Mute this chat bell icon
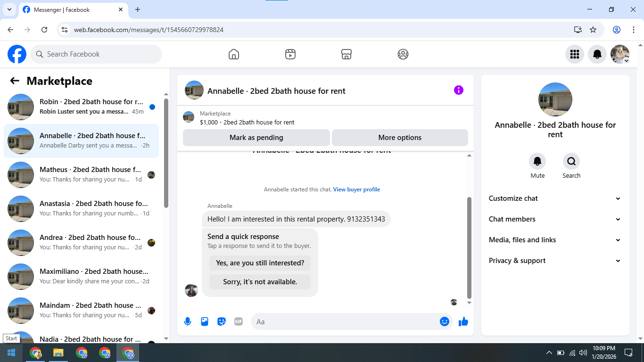 click(537, 162)
